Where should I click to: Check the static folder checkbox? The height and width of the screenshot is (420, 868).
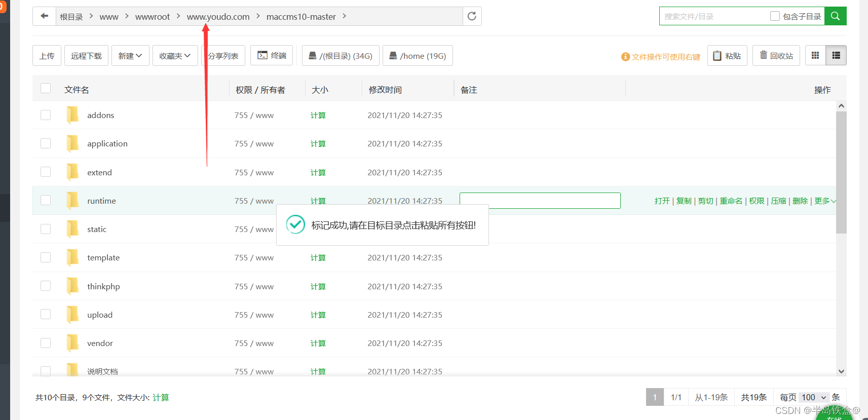pyautogui.click(x=46, y=229)
